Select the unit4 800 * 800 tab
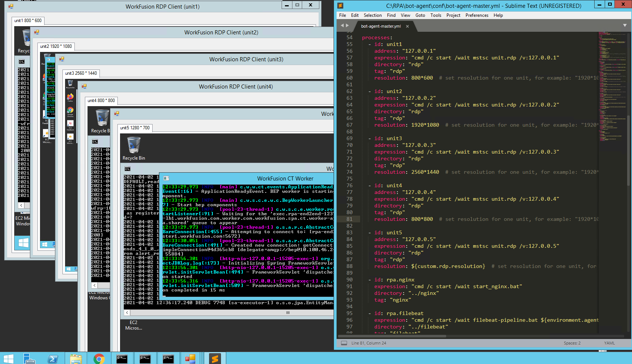632x364 pixels. (x=101, y=101)
